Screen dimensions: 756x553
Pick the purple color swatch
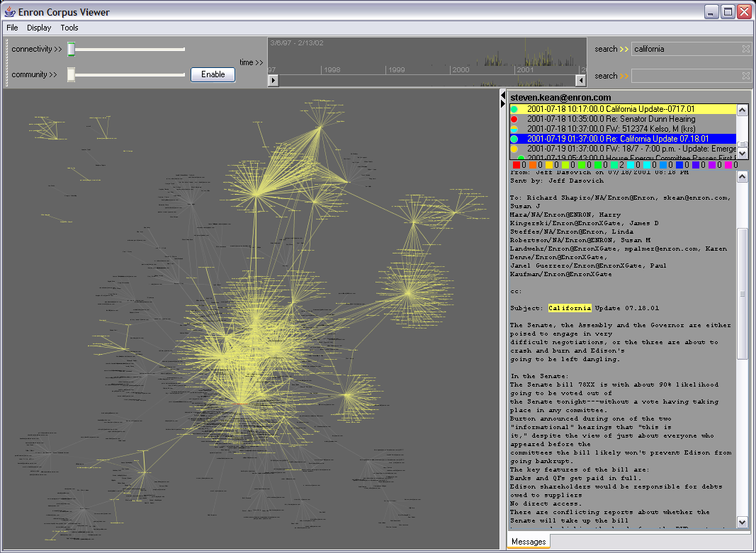click(x=712, y=165)
